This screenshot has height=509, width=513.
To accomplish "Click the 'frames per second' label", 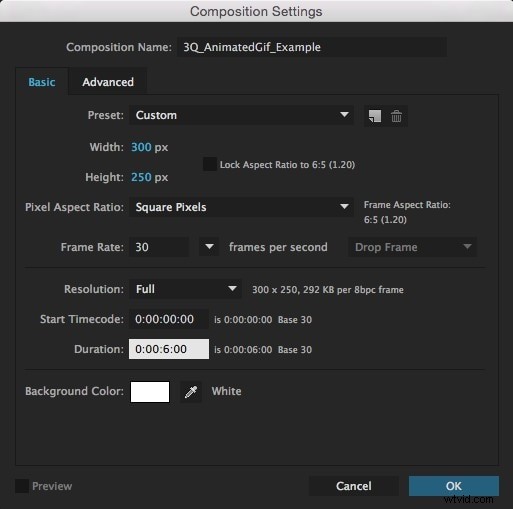I will 278,247.
